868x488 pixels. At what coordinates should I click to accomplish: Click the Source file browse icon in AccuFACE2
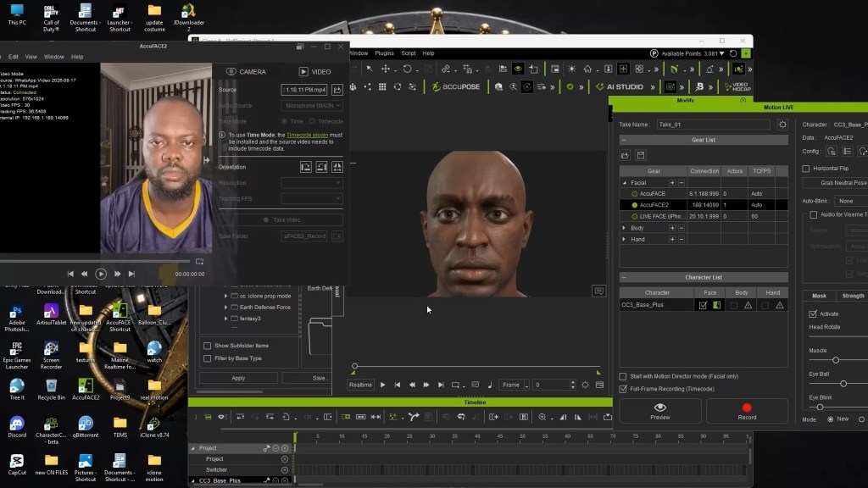pyautogui.click(x=337, y=90)
